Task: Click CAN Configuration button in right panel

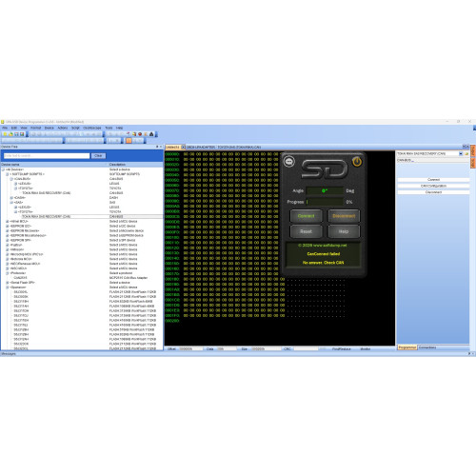Action: pyautogui.click(x=433, y=186)
